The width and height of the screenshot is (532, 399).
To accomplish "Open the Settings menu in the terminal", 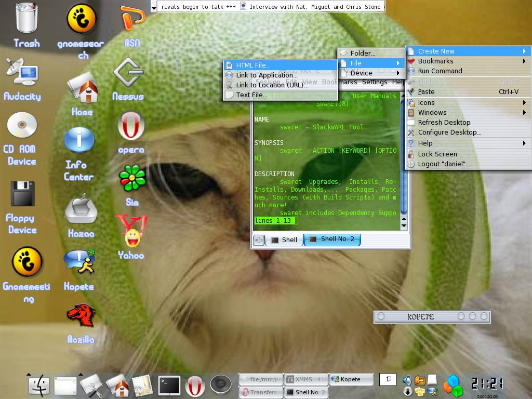I will [x=375, y=82].
